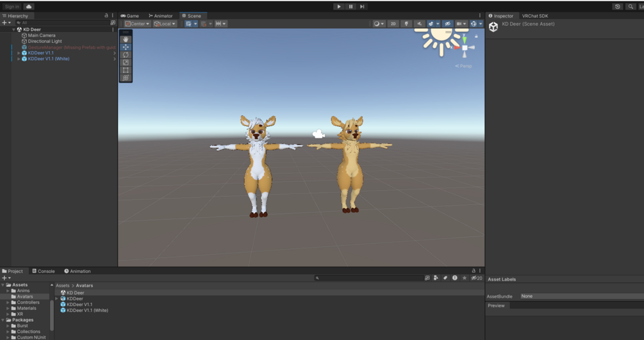Select the Scale tool
This screenshot has width=644, height=340.
tap(126, 62)
